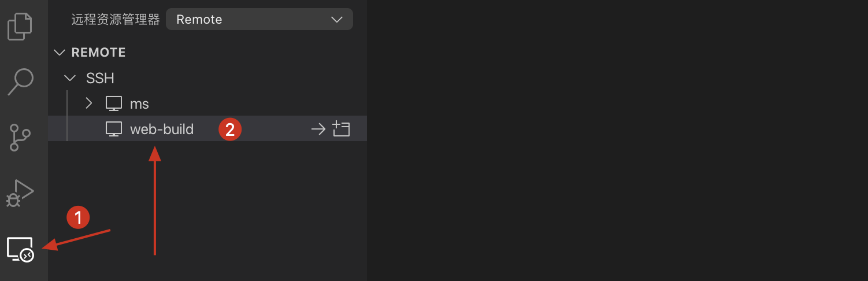Select the ms host name
The image size is (868, 281).
(139, 104)
